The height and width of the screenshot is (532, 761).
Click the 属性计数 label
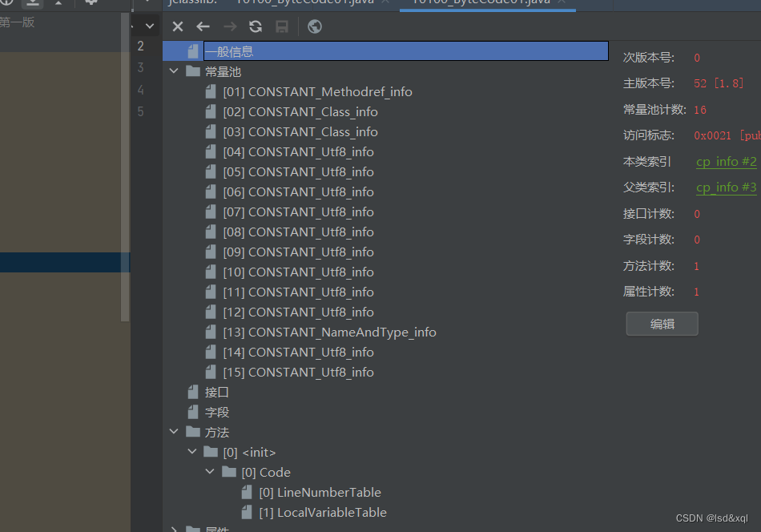point(648,292)
